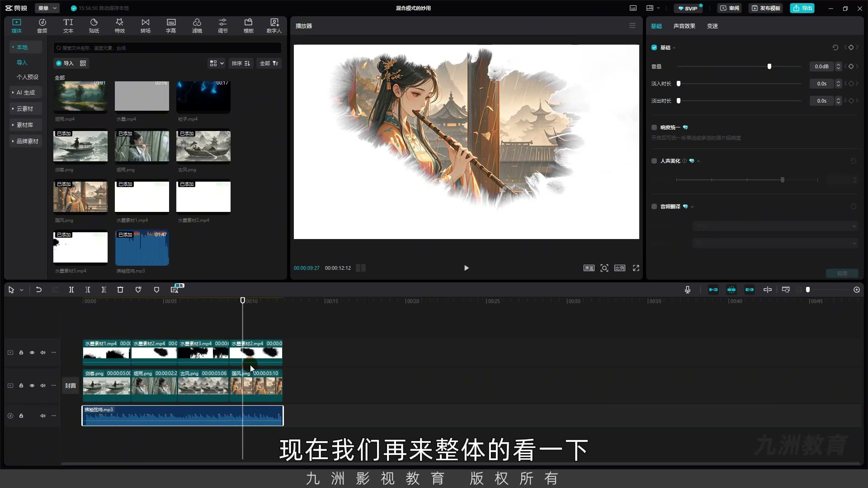This screenshot has width=868, height=488.
Task: Click the player focus zoom icon
Action: point(604,268)
